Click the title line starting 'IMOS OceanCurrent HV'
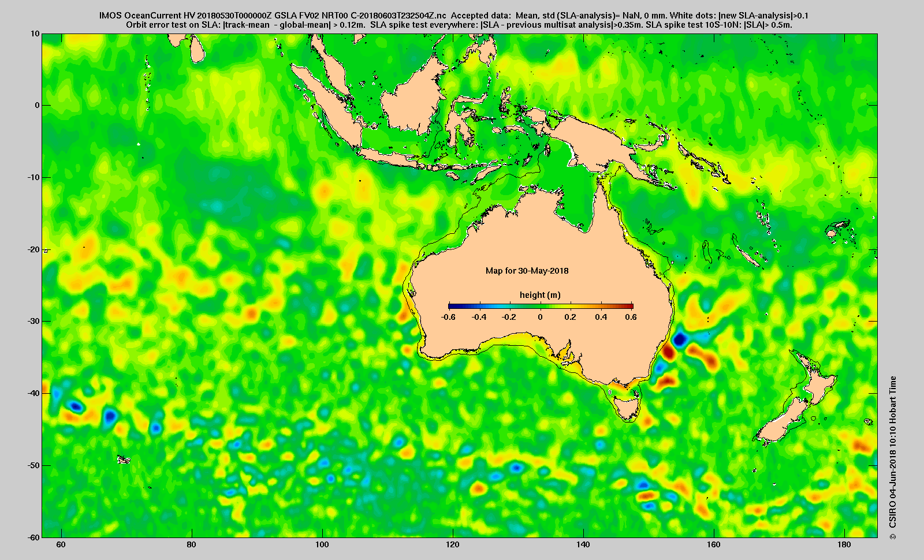The image size is (924, 560). pos(454,16)
